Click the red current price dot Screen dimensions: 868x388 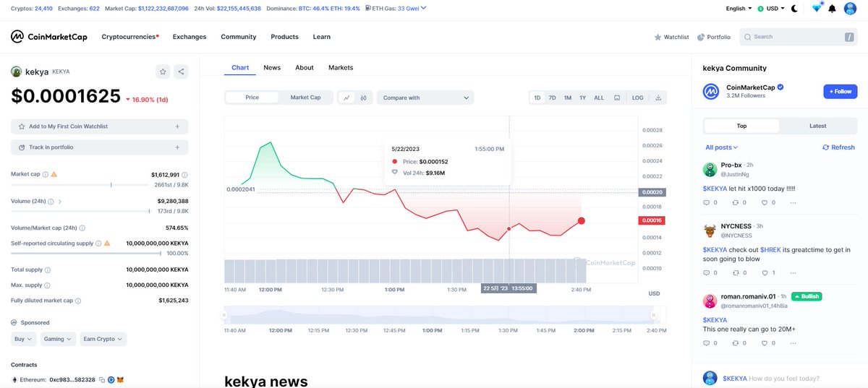click(582, 220)
